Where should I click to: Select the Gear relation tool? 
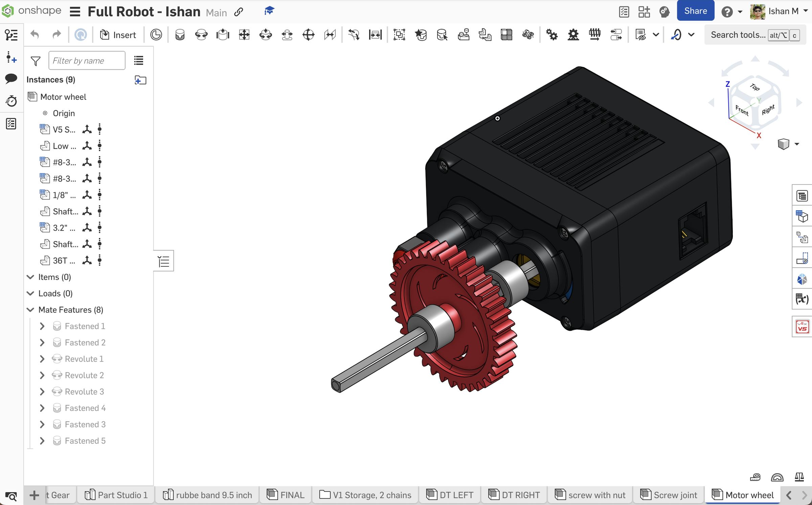[552, 34]
